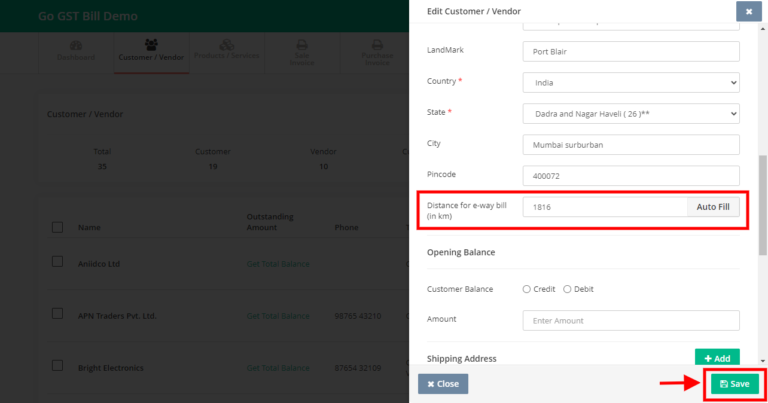Open the Sale Invoice printer icon

(x=301, y=45)
